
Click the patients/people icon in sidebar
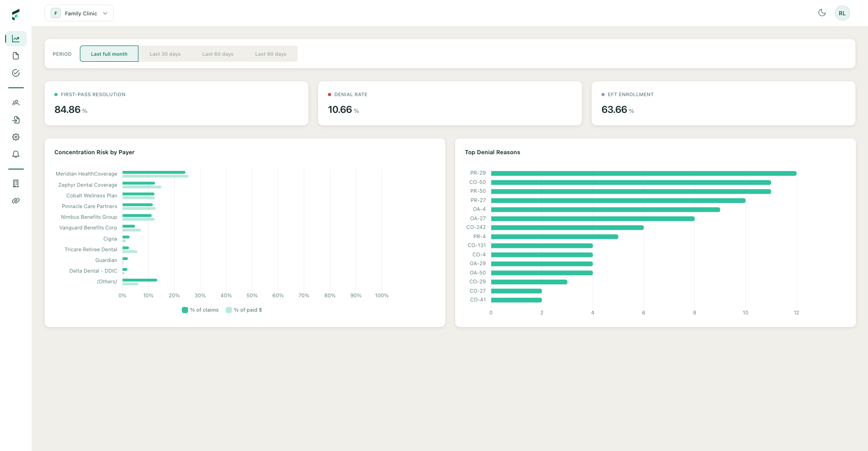pyautogui.click(x=15, y=103)
